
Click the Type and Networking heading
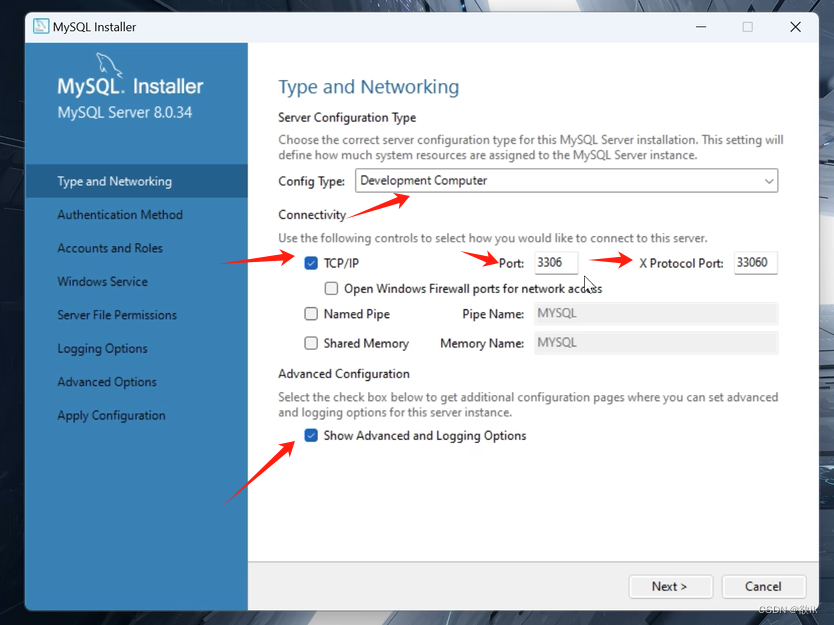tap(369, 87)
